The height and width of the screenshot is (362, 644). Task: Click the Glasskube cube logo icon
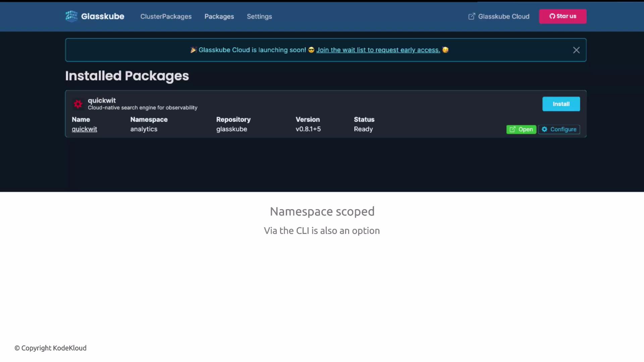point(71,16)
